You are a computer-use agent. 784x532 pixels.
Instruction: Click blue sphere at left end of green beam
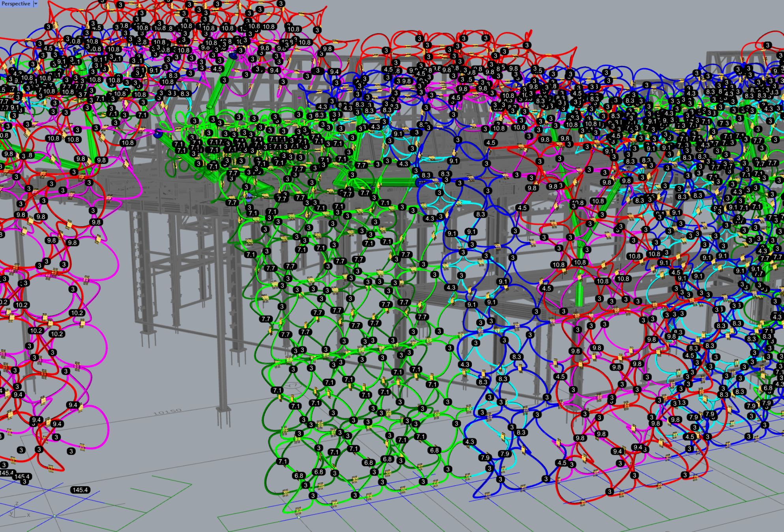(158, 134)
